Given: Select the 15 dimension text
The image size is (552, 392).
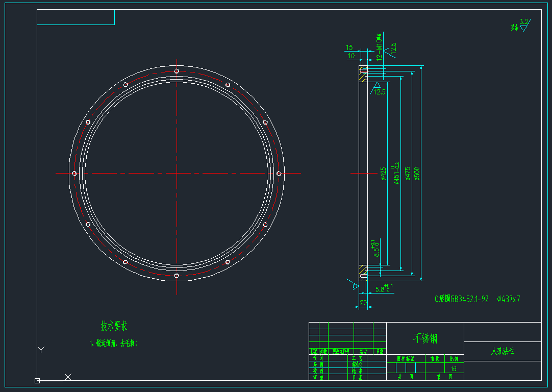Looking at the screenshot, I should click(349, 47).
